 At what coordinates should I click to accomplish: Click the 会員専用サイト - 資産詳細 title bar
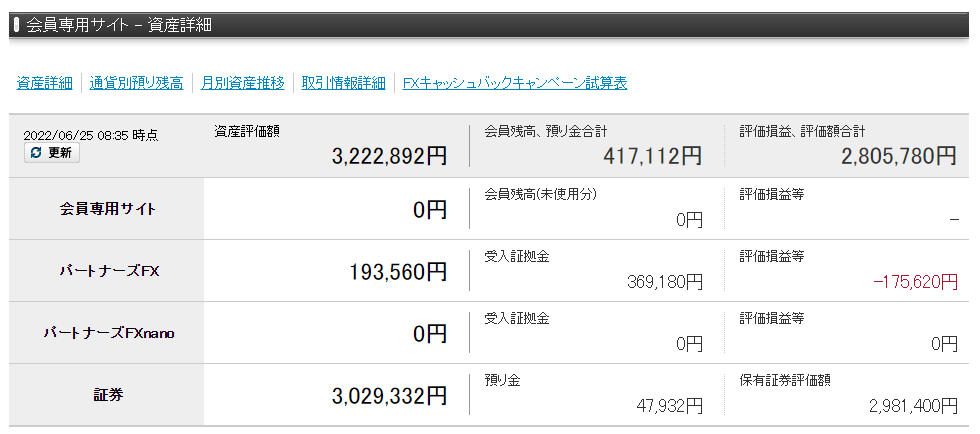pos(118,25)
